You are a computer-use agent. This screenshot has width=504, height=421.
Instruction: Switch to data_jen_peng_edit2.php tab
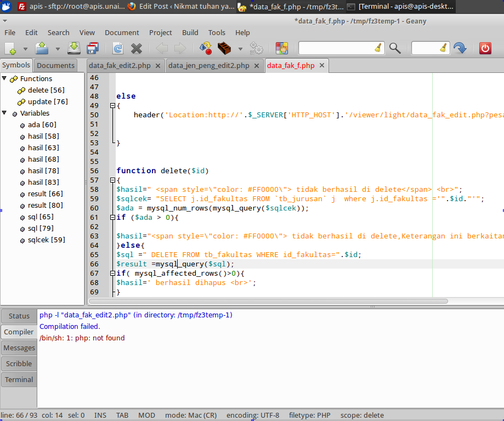point(208,65)
